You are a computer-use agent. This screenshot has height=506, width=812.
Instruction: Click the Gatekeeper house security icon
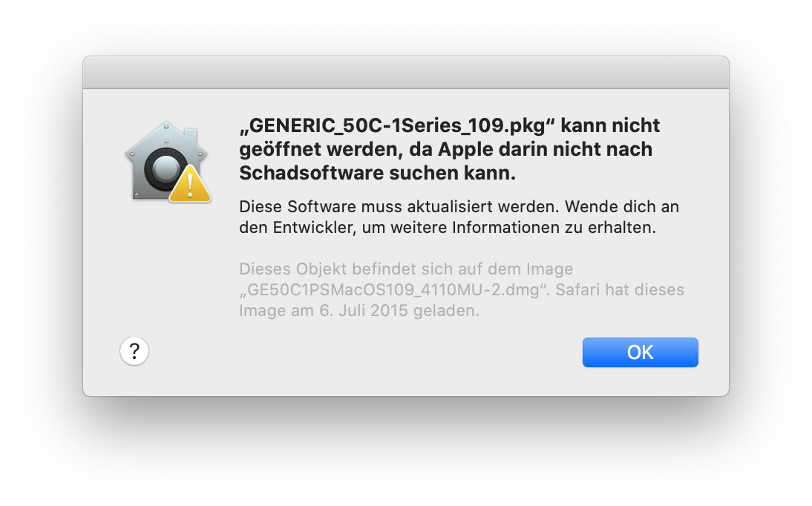tap(165, 165)
